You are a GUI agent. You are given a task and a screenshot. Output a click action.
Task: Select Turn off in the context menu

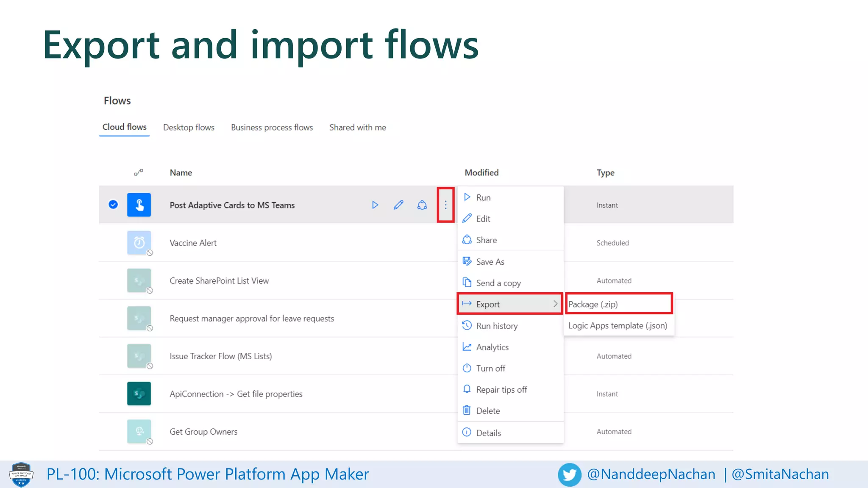click(510, 368)
